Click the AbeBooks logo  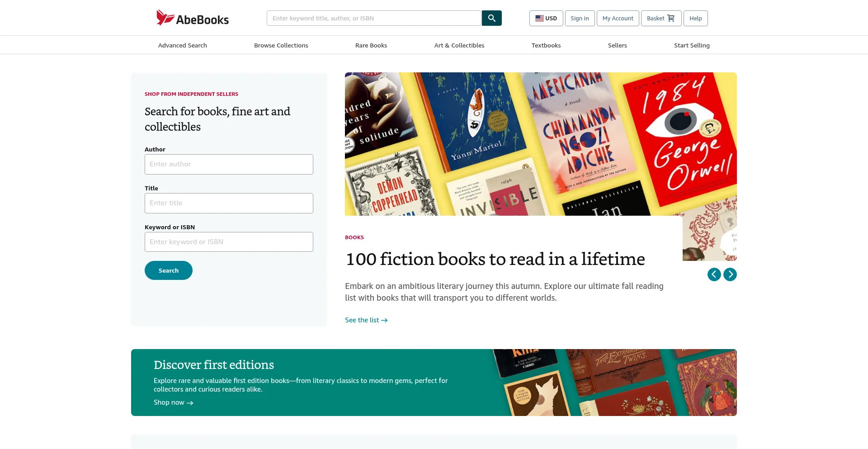point(193,18)
